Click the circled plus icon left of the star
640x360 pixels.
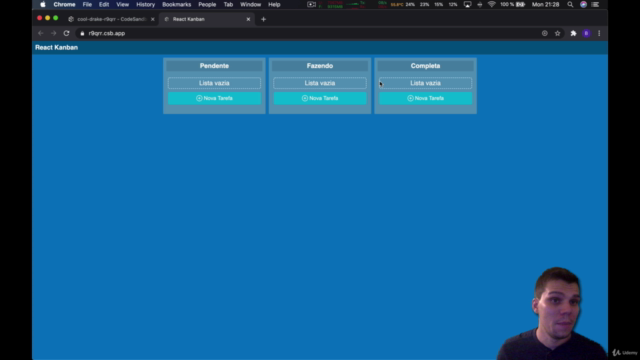(x=544, y=33)
